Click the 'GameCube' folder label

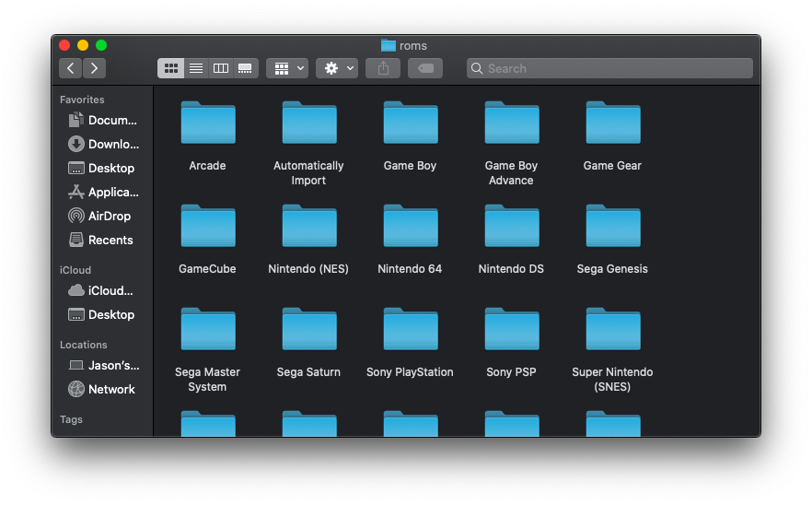(x=207, y=269)
